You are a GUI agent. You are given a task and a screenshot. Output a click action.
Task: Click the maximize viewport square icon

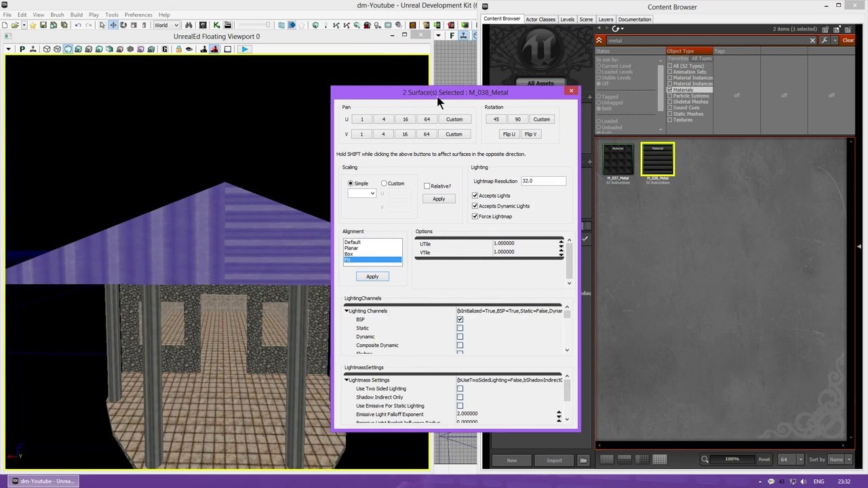[x=228, y=49]
